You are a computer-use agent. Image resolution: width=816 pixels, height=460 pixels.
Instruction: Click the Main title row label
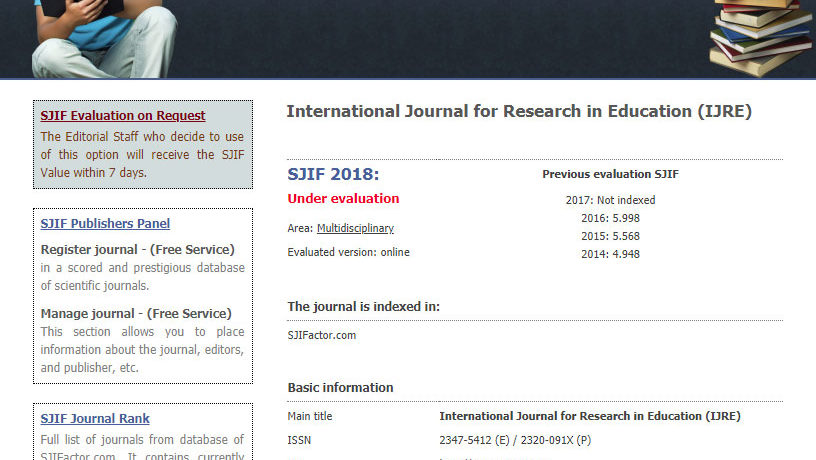click(310, 416)
